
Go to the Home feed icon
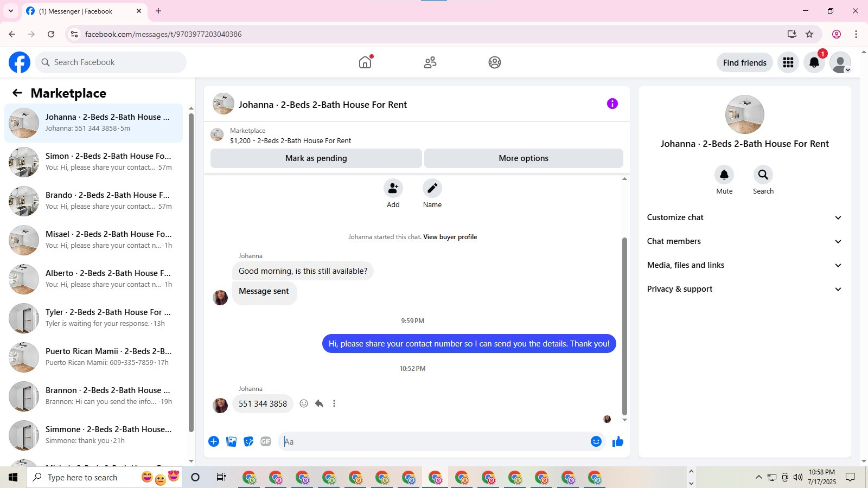(x=365, y=62)
